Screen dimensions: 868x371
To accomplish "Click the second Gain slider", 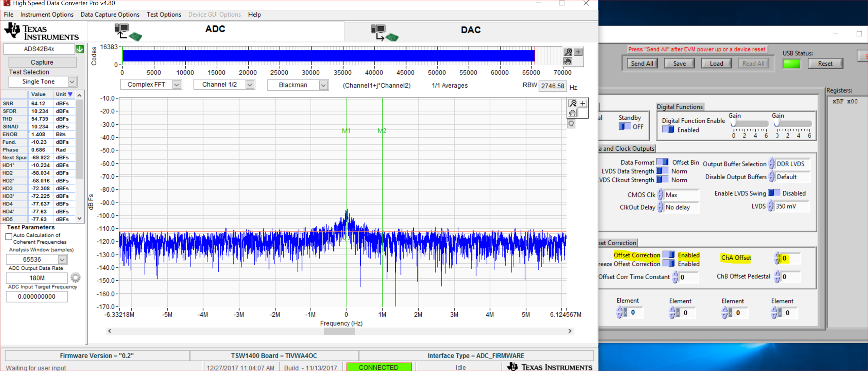I will click(x=793, y=124).
